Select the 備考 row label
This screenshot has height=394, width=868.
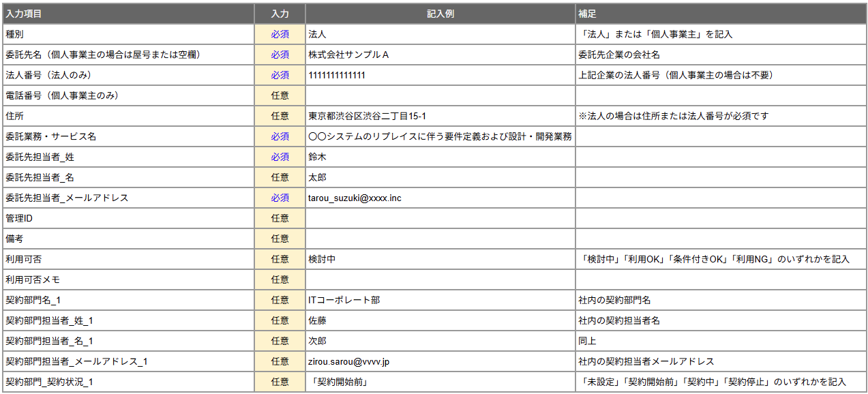coord(14,239)
